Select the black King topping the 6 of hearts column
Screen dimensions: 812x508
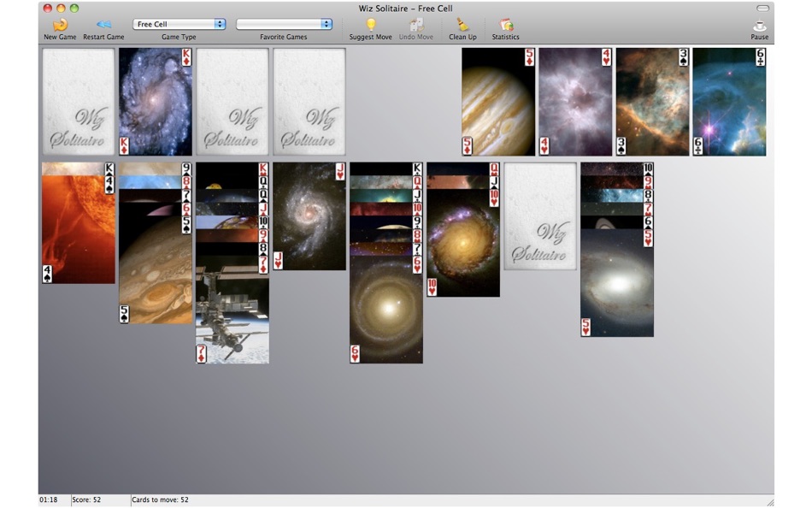(x=386, y=169)
